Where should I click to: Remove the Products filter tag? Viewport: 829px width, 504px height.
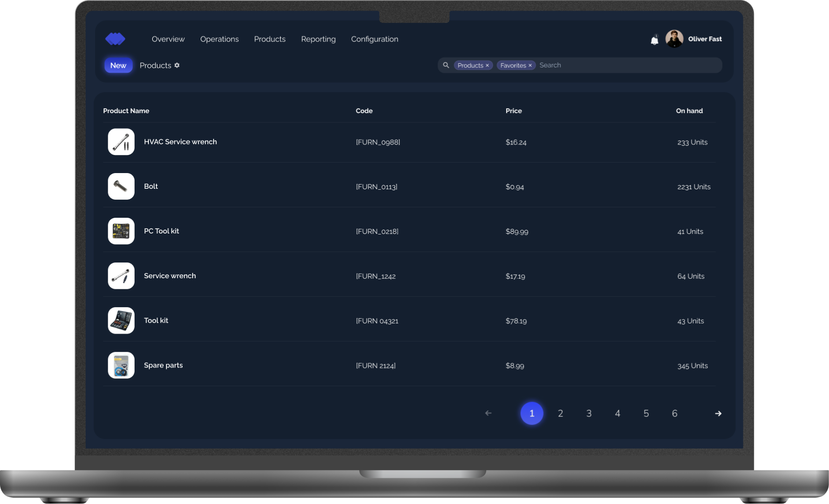pyautogui.click(x=487, y=66)
